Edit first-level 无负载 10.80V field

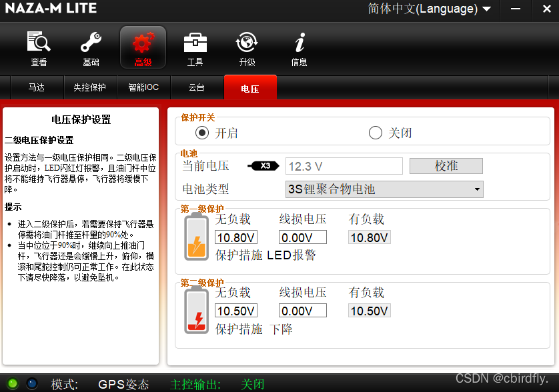pos(236,237)
